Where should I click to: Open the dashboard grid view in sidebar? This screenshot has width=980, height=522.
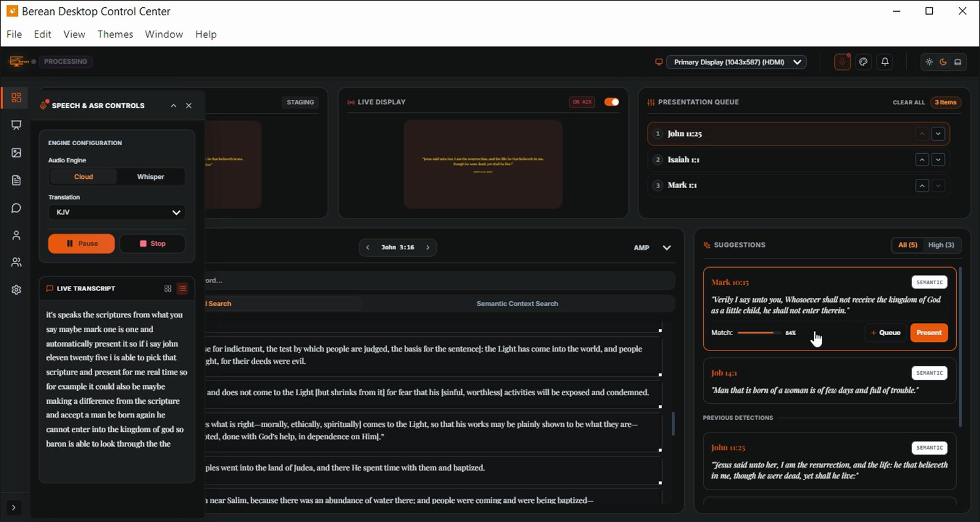coord(17,97)
